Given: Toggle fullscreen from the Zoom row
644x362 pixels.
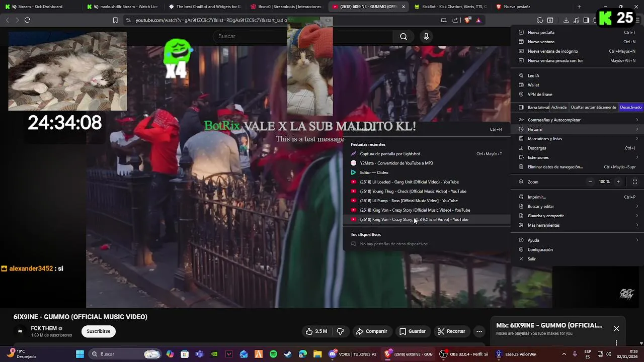Looking at the screenshot, I should (635, 182).
